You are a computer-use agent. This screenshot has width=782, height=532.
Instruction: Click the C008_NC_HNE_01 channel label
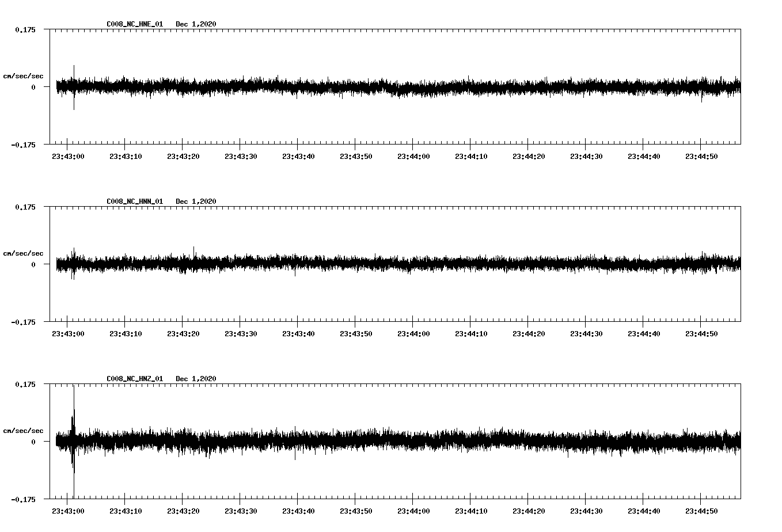point(134,24)
